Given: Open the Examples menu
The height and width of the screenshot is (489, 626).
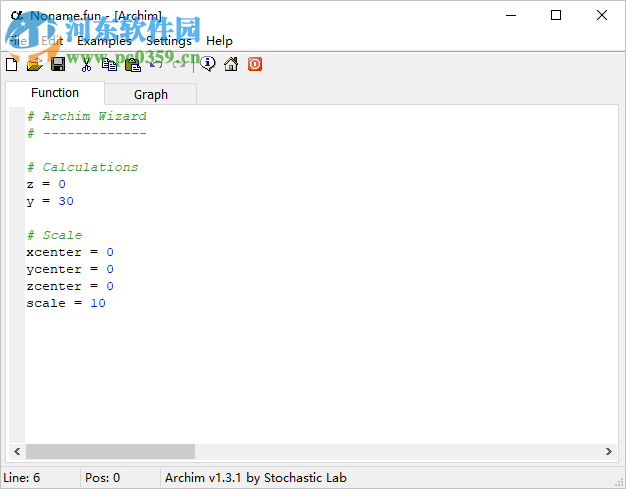Looking at the screenshot, I should coord(104,41).
